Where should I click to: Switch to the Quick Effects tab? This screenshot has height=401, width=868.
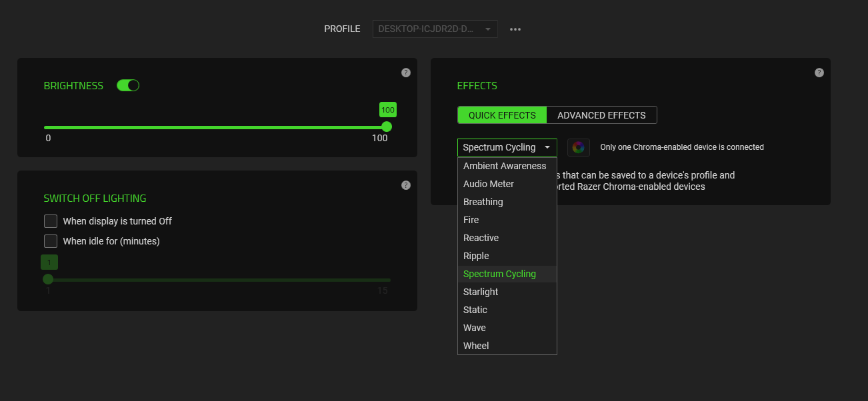click(502, 115)
